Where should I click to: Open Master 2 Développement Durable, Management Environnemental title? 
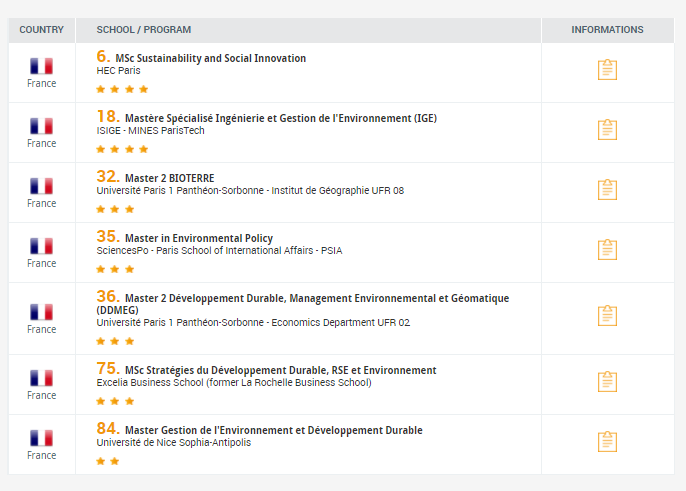303,304
